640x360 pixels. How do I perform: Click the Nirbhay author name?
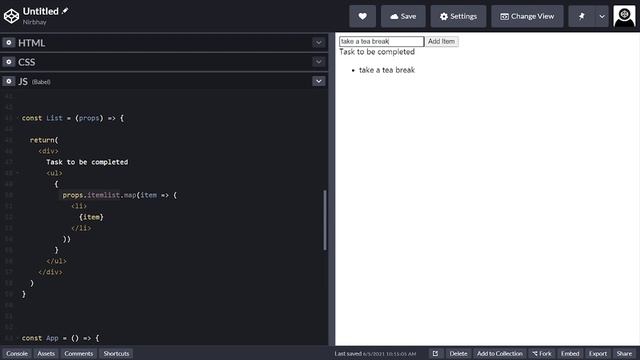click(x=34, y=22)
